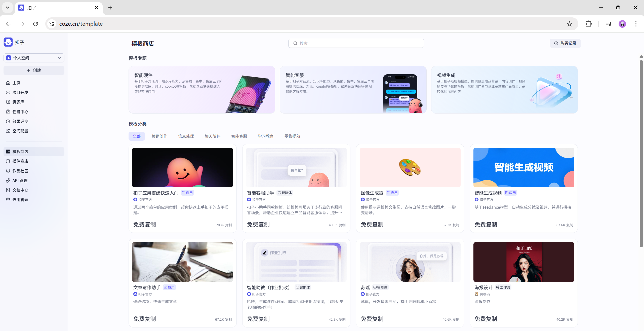
Task: Click the 效果评测 evaluation icon
Action: click(8, 121)
